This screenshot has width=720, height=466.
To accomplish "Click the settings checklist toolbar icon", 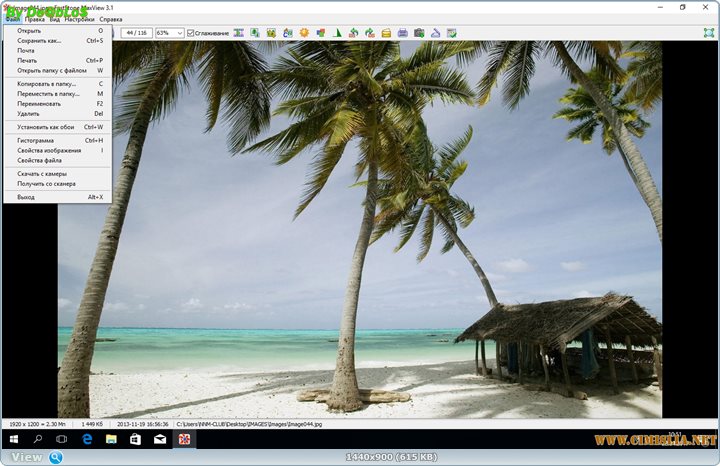I will click(452, 33).
